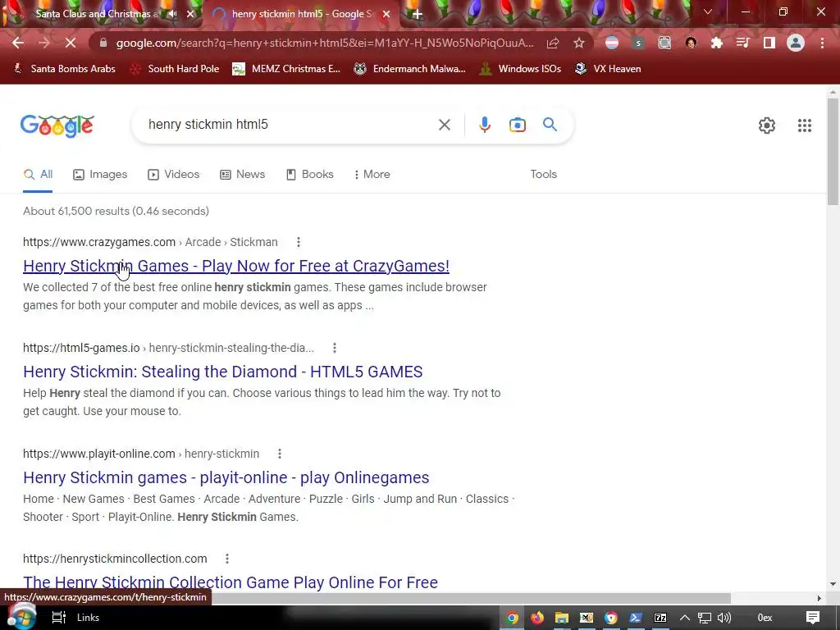Switch to the Videos results tab
Viewport: 840px width, 630px height.
tap(174, 175)
